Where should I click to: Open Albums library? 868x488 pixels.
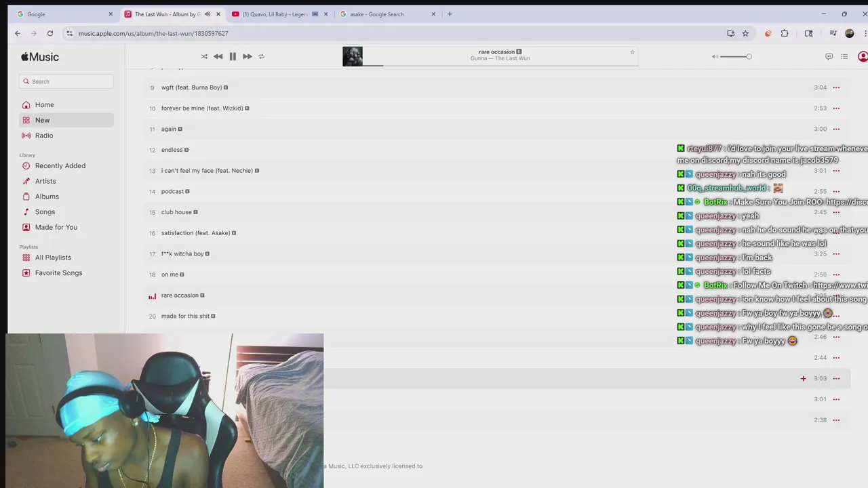[x=66, y=197]
